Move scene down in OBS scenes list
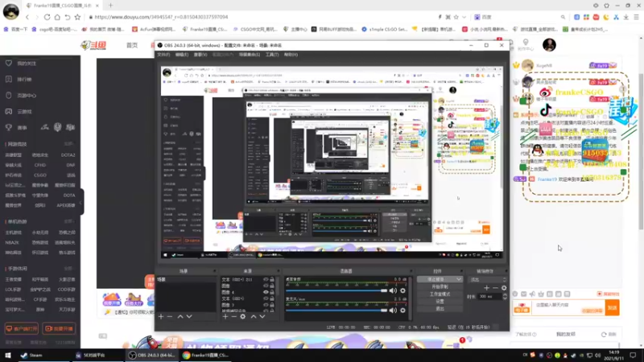This screenshot has height=362, width=644. click(189, 316)
